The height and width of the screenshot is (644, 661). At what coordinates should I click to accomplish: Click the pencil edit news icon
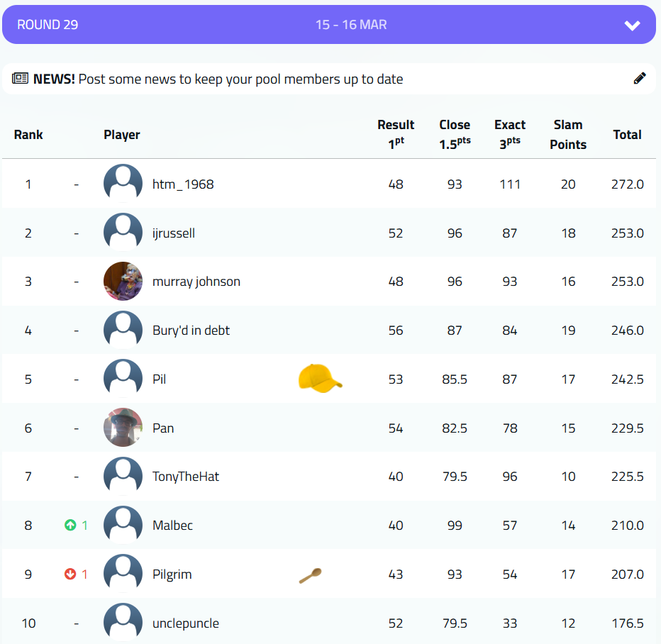click(x=640, y=79)
